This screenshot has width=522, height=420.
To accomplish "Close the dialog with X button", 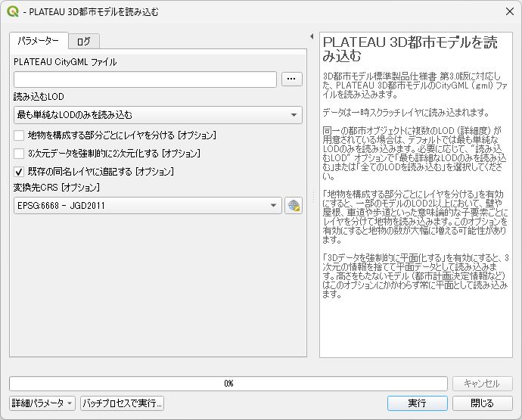I will [510, 11].
